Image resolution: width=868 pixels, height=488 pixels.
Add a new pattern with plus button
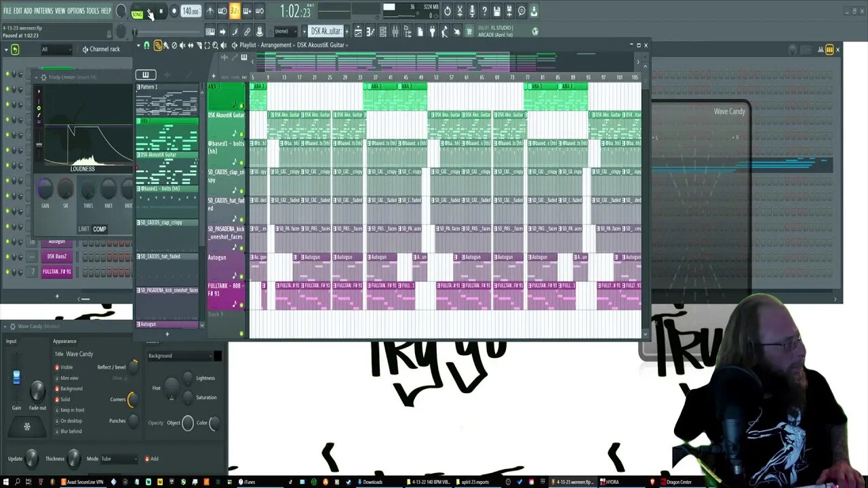[x=347, y=31]
